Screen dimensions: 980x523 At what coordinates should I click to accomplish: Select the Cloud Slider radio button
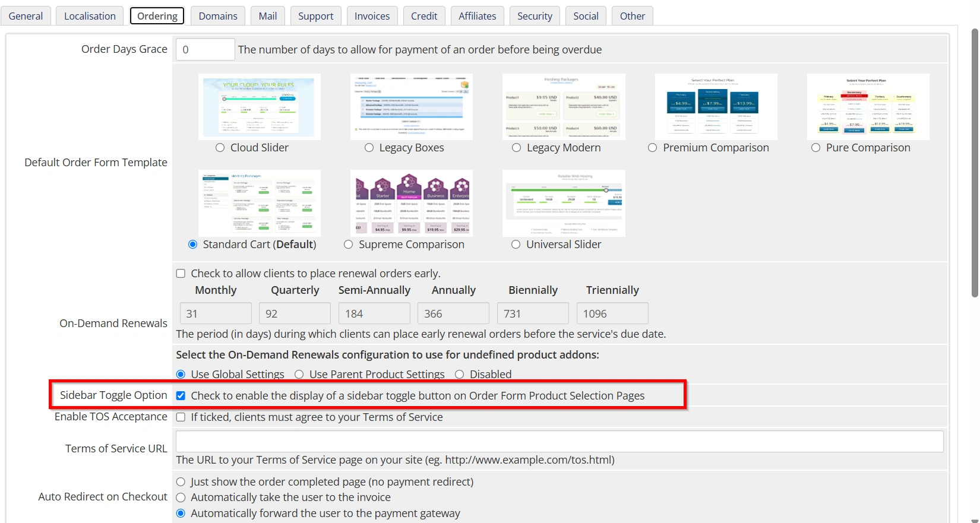[x=220, y=148]
